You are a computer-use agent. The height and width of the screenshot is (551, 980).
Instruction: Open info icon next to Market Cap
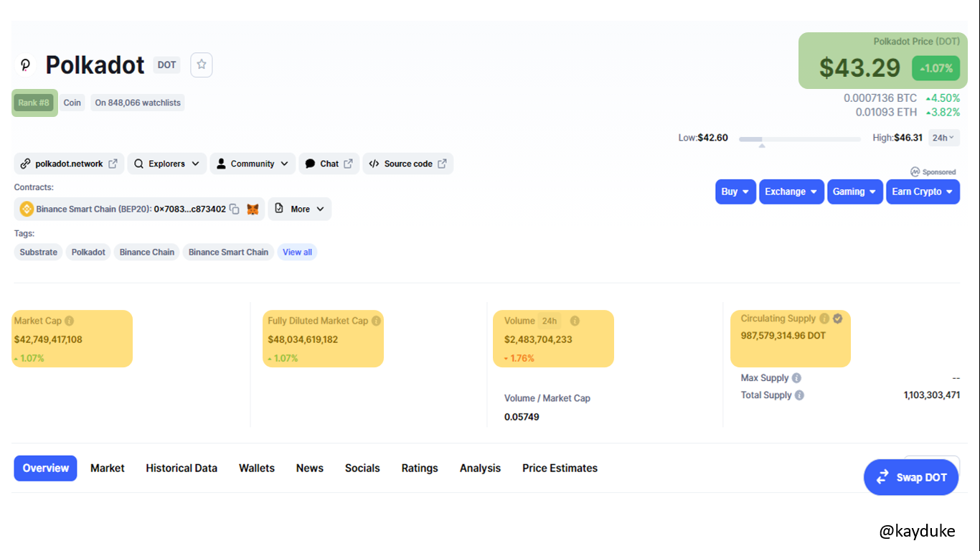point(70,321)
